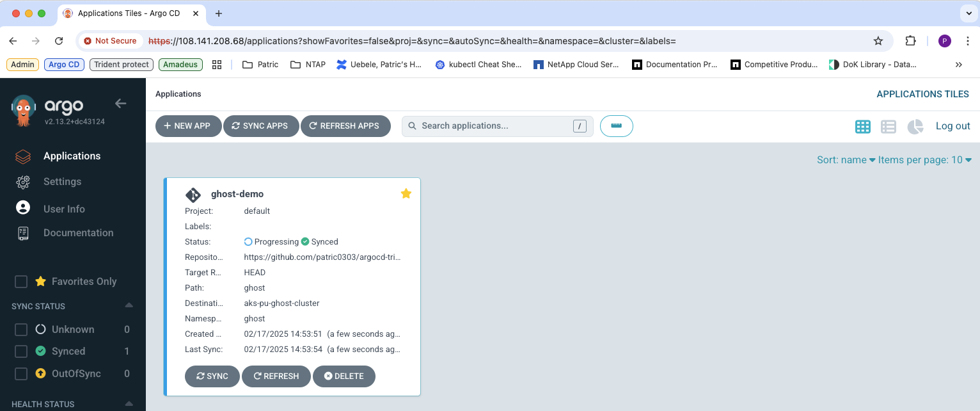The height and width of the screenshot is (411, 980).
Task: Switch to the tiles grid view
Action: (863, 127)
